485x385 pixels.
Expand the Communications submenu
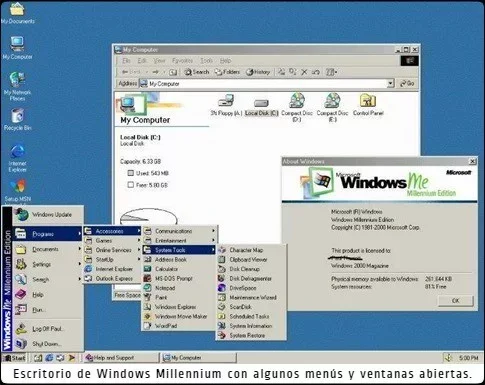click(179, 231)
